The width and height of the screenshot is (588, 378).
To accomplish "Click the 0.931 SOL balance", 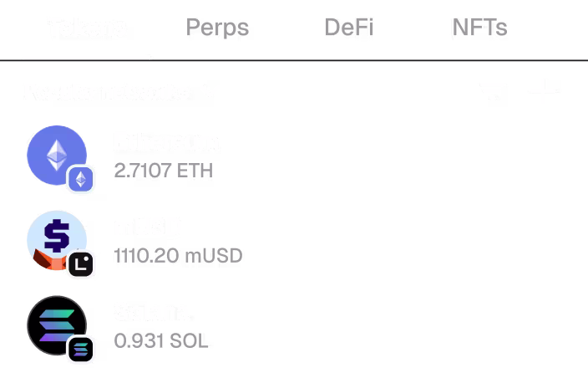I will tap(161, 341).
